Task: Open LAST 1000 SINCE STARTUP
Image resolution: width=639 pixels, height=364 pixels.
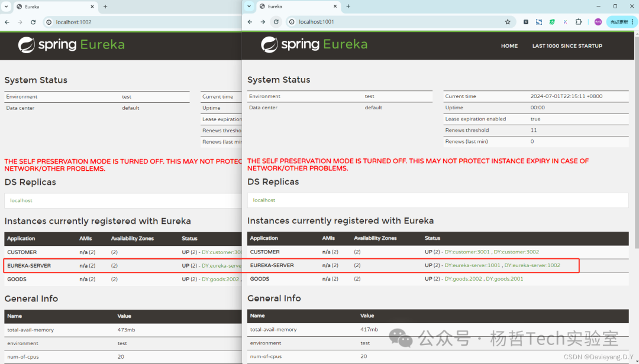Action: [x=567, y=45]
